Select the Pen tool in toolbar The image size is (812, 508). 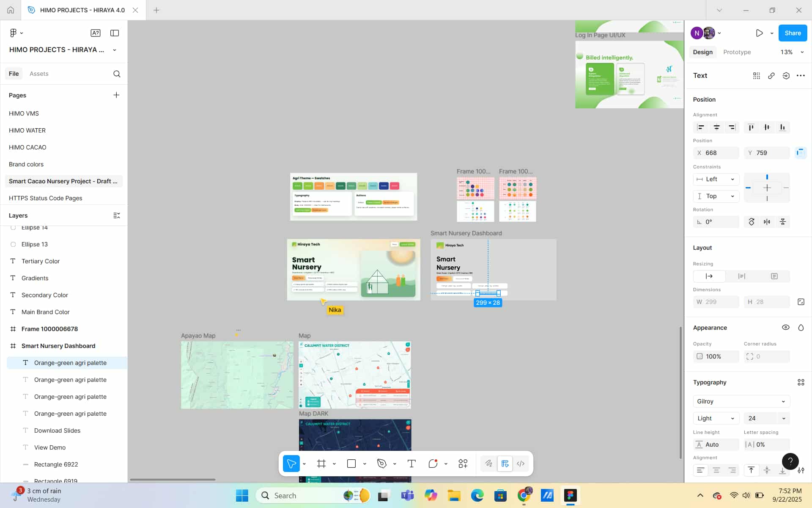pos(382,464)
